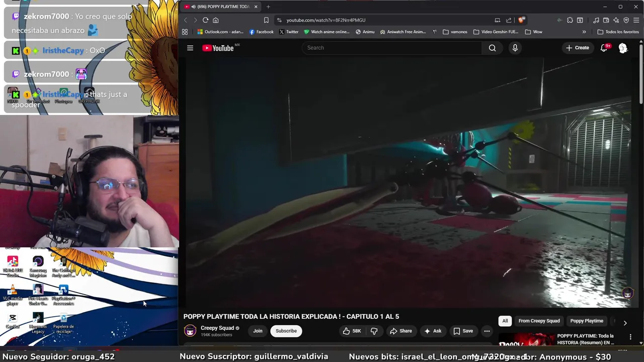Click the Share button under the video

(400, 331)
